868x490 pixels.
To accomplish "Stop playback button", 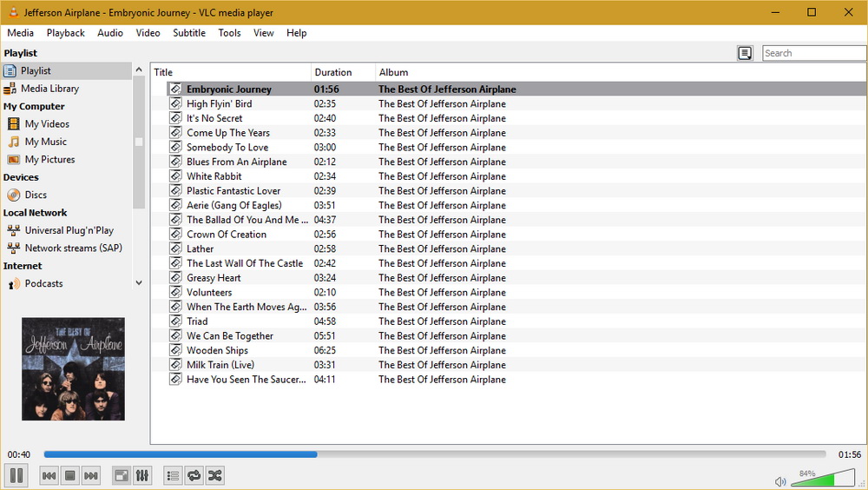I will pos(69,475).
